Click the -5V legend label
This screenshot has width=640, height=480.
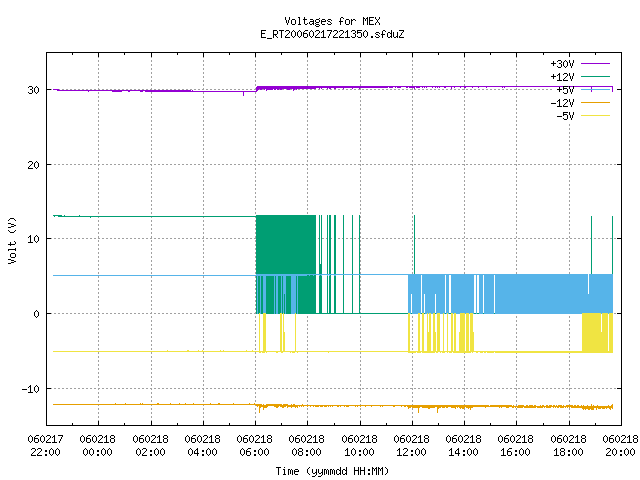tap(565, 116)
